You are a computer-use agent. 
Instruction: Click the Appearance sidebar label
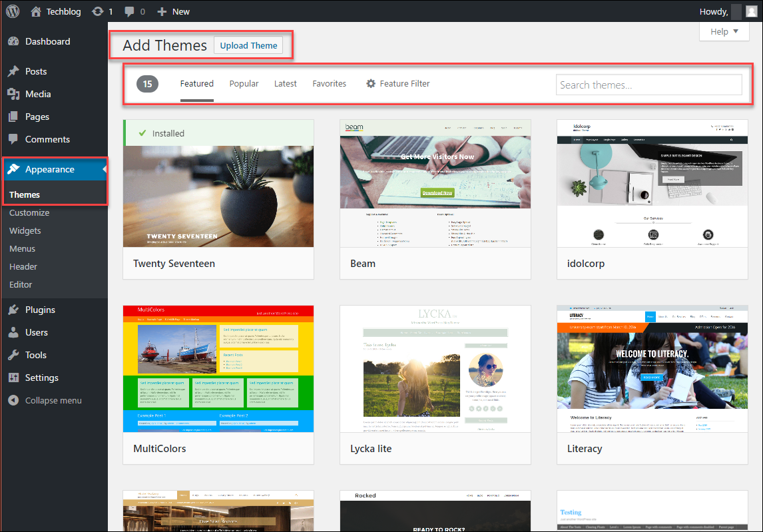(x=50, y=169)
